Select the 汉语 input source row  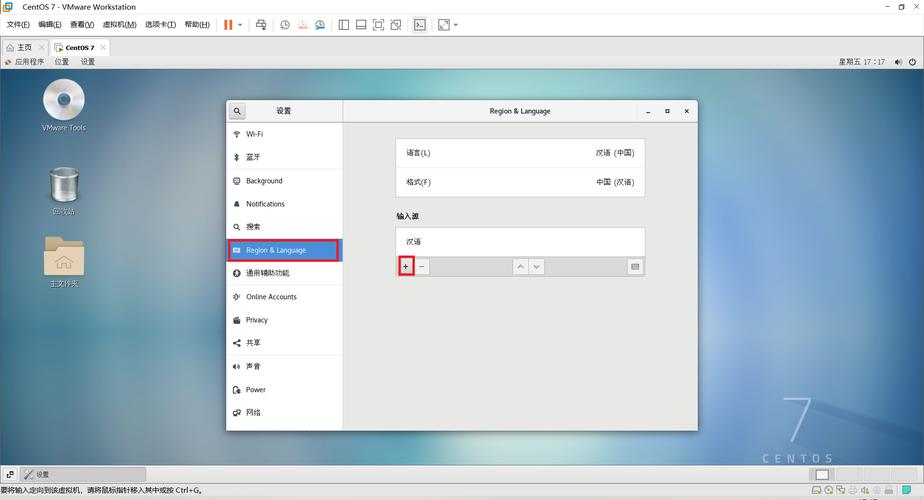tap(520, 242)
